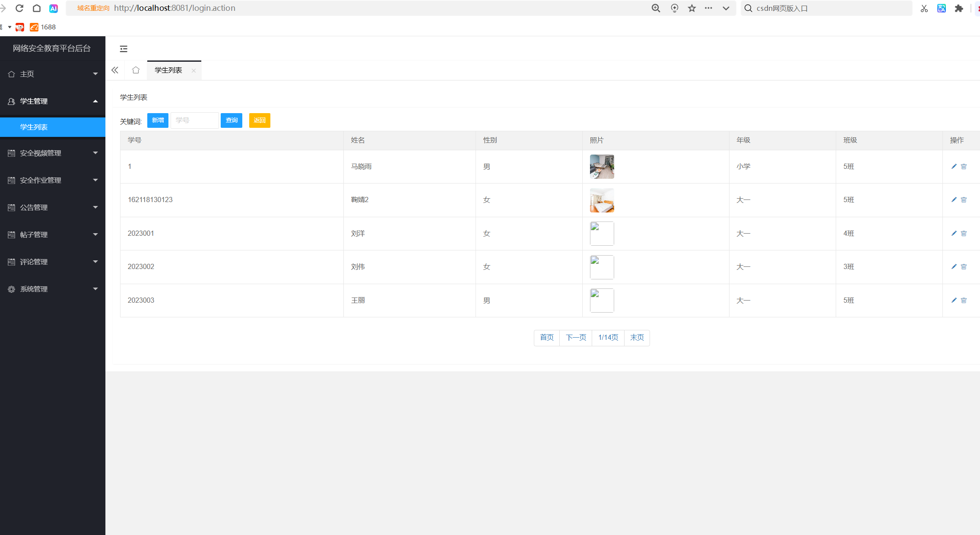Click double-left arrow to scroll tabs
Viewport: 980px width, 535px height.
(x=115, y=70)
